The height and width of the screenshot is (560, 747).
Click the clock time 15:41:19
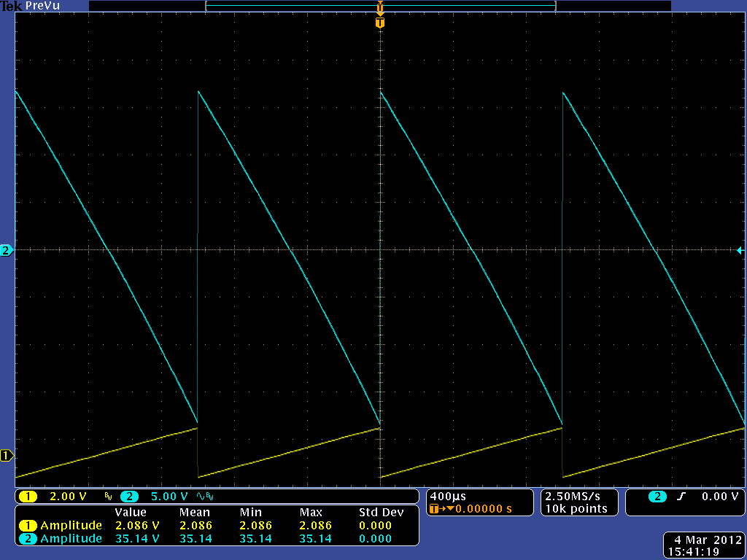[x=694, y=552]
